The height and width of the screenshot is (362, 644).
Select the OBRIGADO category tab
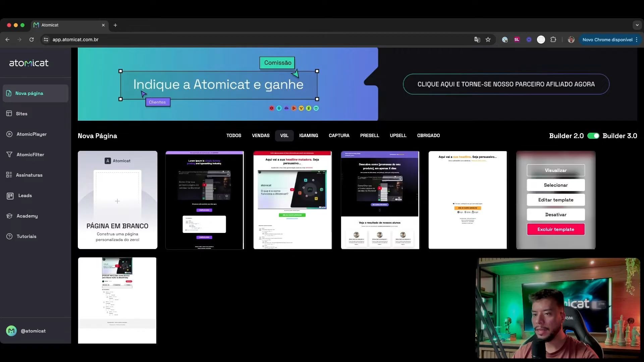click(428, 135)
